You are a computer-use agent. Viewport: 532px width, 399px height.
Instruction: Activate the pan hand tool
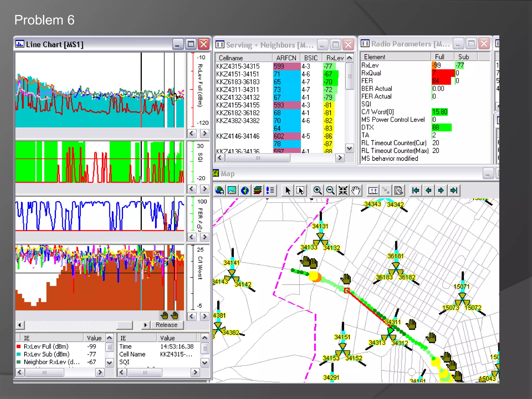356,191
